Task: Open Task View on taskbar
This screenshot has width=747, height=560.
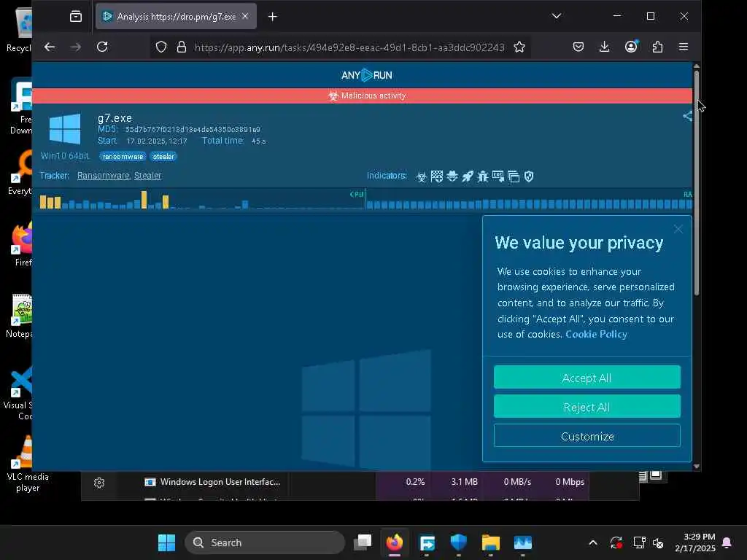Action: click(x=363, y=542)
